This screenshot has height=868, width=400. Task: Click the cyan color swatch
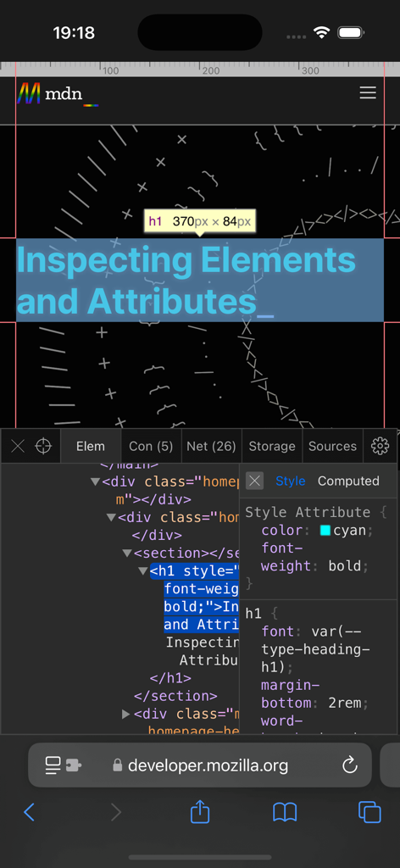coord(325,531)
